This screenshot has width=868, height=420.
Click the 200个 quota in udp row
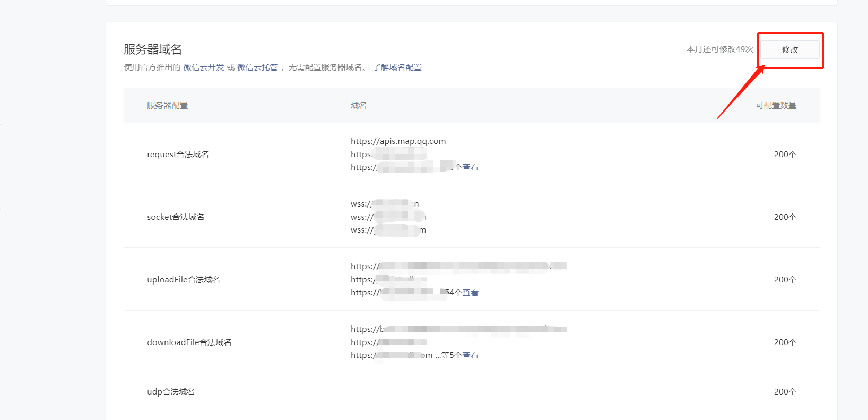785,392
